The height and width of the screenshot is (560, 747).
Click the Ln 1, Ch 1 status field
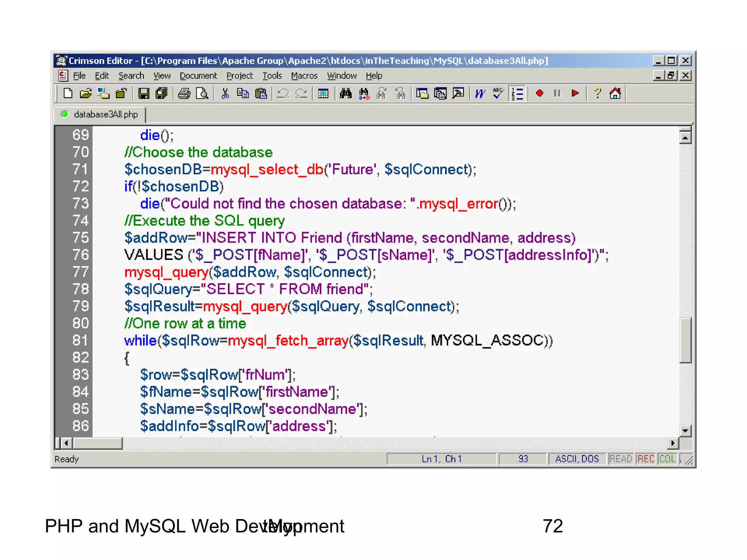click(442, 459)
